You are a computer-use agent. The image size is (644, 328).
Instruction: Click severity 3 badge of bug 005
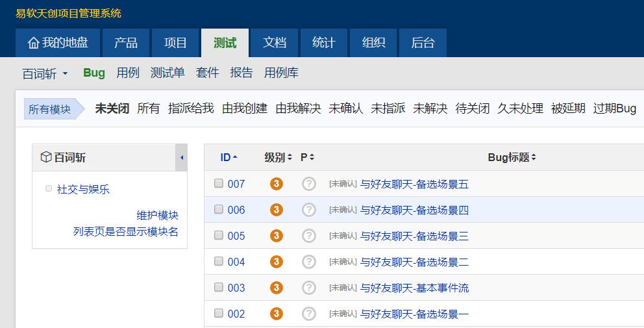[277, 236]
